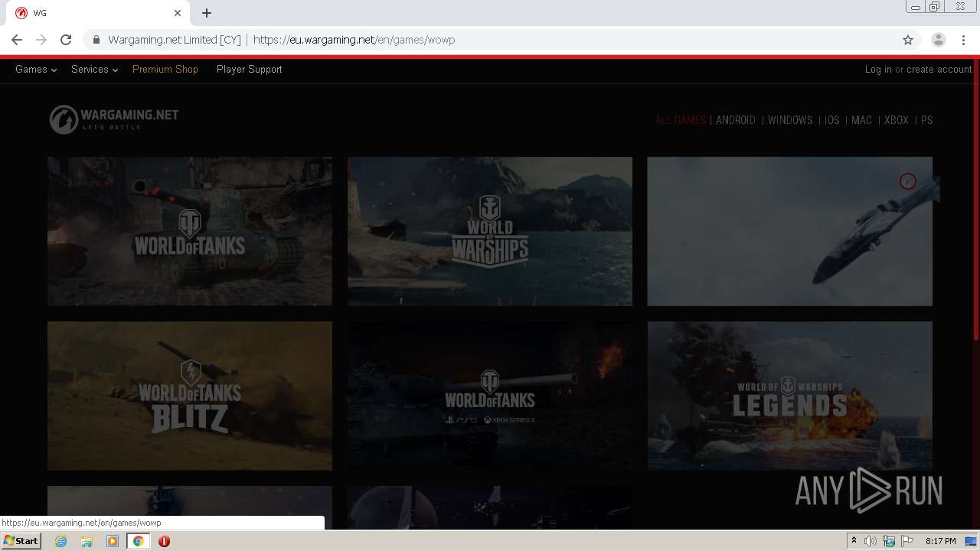Open the World of Warships game tile
This screenshot has height=551, width=980.
coord(490,231)
